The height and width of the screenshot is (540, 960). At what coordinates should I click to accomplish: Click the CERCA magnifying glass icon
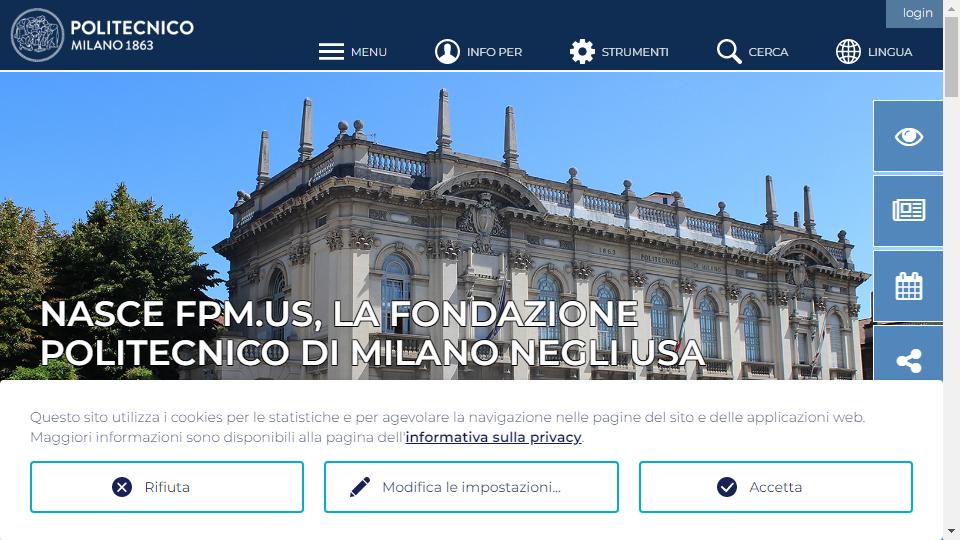tap(729, 51)
